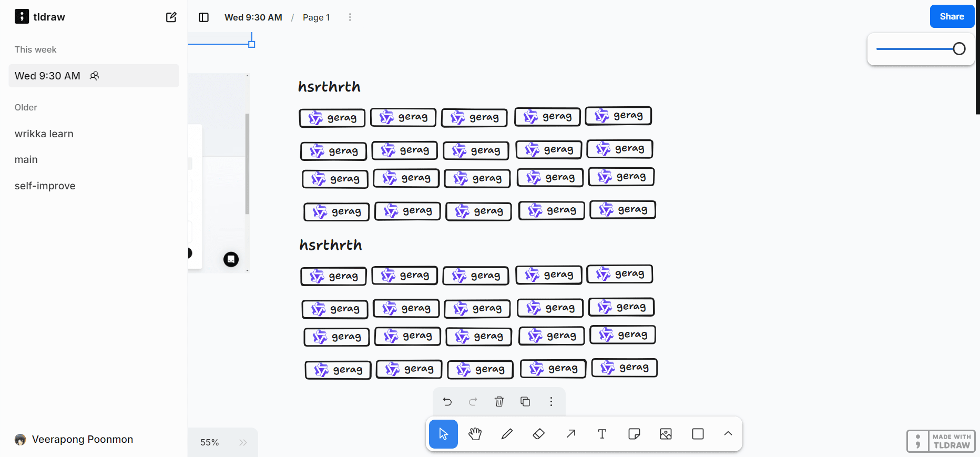Click the blue selection handle square
Image resolution: width=980 pixels, height=457 pixels.
[252, 44]
